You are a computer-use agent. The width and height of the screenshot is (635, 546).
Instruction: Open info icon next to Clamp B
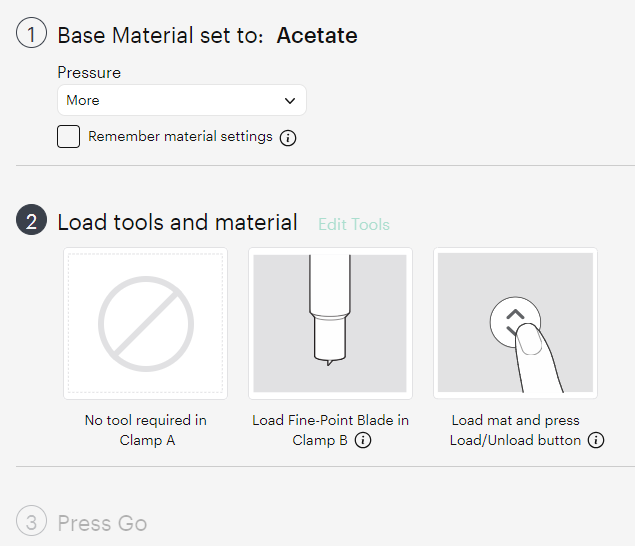point(363,441)
